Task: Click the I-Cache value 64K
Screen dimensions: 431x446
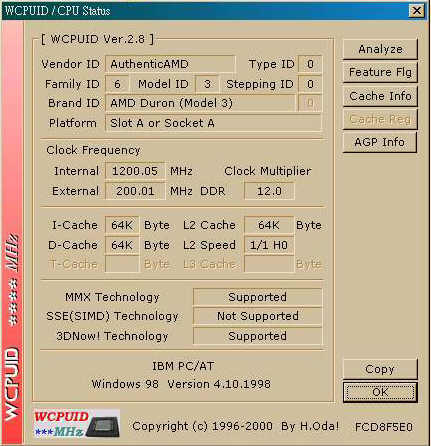Action: (122, 225)
